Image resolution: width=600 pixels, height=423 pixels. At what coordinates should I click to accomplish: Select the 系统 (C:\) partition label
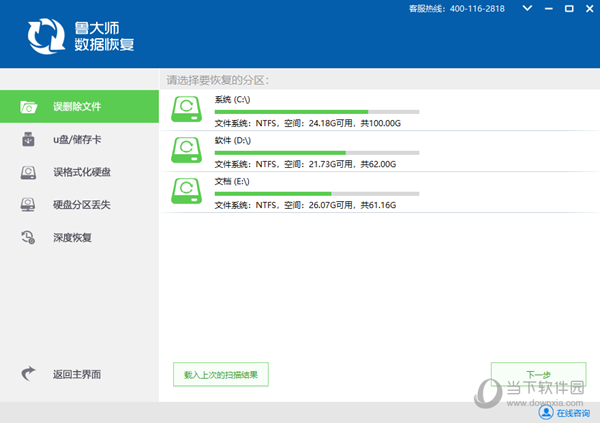click(x=232, y=100)
